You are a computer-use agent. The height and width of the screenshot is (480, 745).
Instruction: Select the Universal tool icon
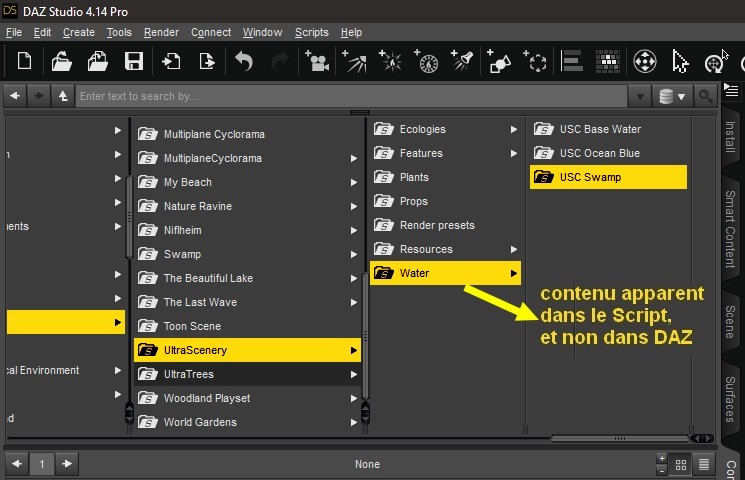coord(645,61)
